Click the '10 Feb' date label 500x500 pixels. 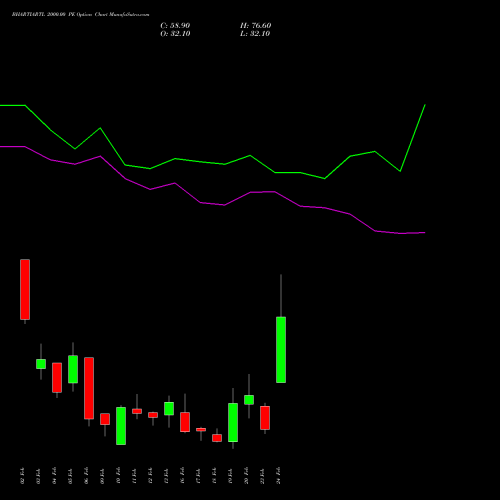pyautogui.click(x=118, y=476)
